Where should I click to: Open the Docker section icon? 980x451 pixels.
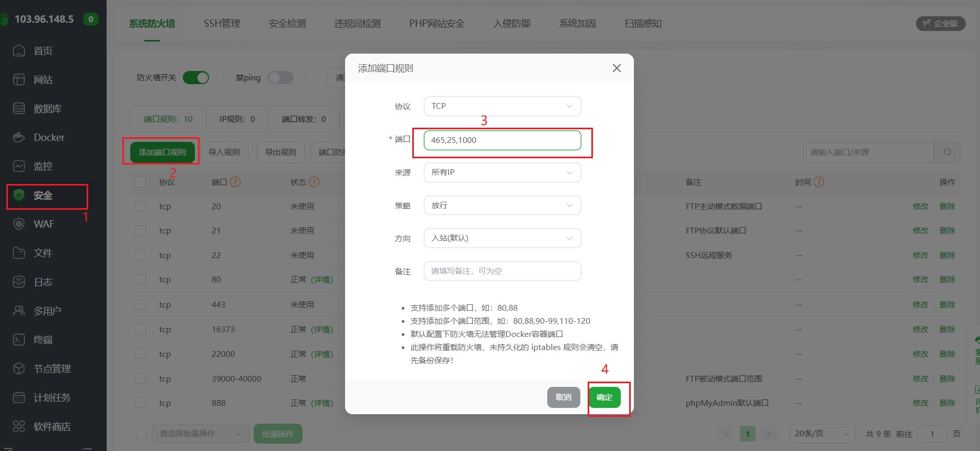click(x=19, y=137)
